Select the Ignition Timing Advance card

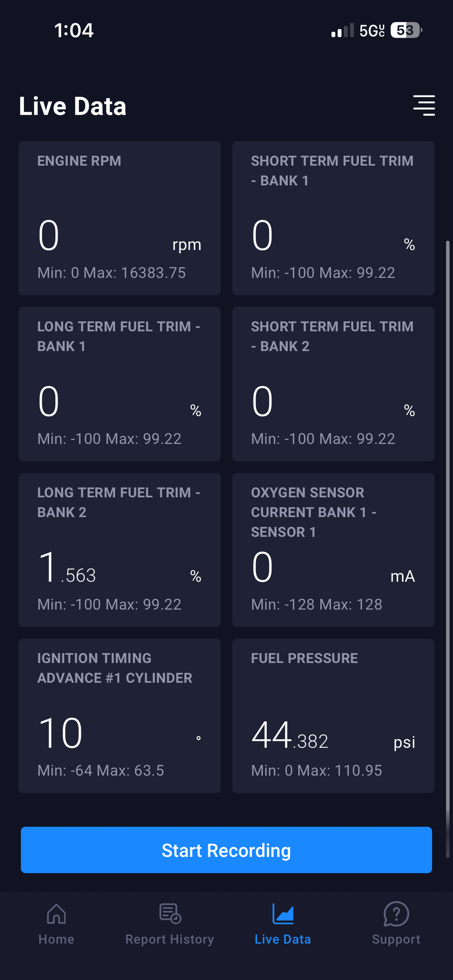(120, 715)
